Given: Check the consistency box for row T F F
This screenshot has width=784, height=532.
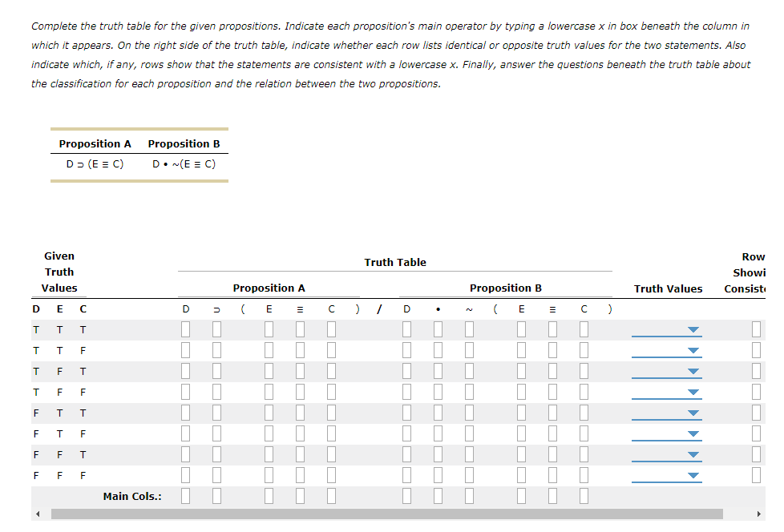Looking at the screenshot, I should coord(757,392).
